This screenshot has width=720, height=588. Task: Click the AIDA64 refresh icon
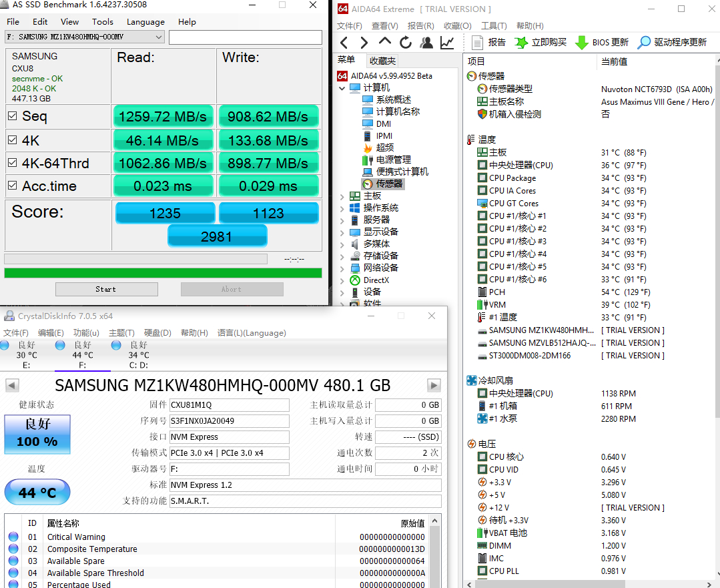tap(406, 43)
